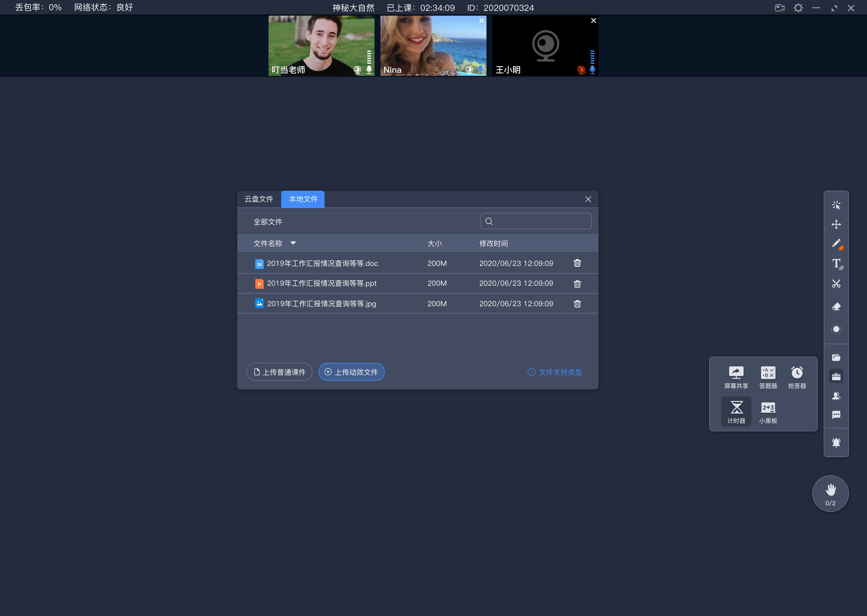Toggle the notification bell icon
The height and width of the screenshot is (616, 867).
836,441
